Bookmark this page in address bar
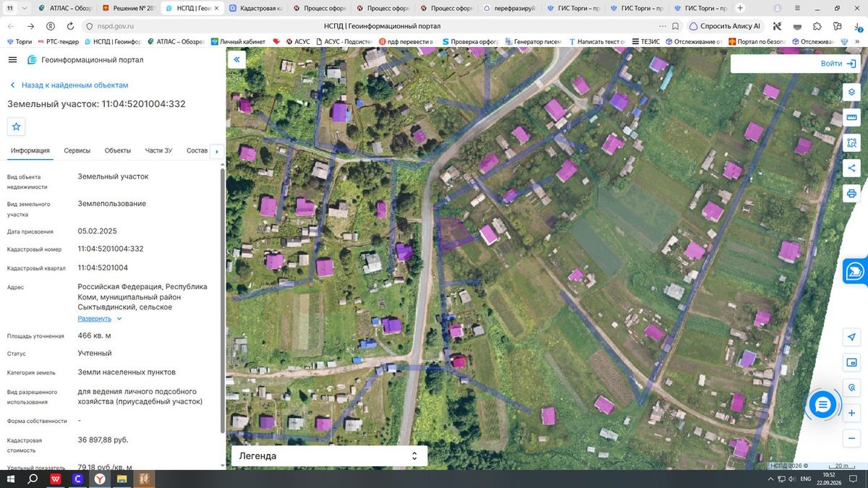Image resolution: width=868 pixels, height=488 pixels. 675,25
